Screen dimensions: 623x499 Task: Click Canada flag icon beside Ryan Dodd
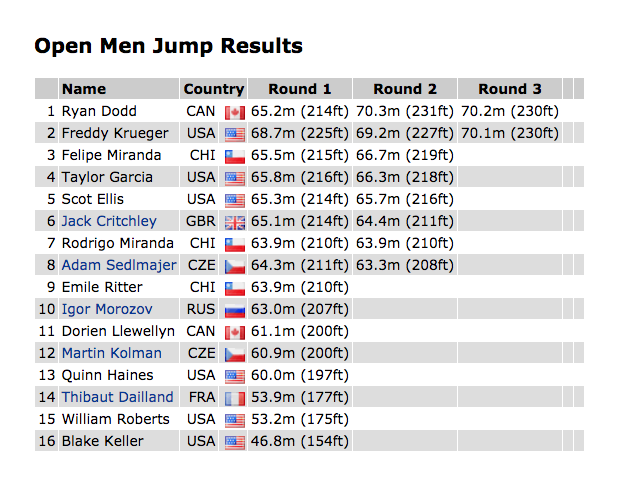tap(235, 112)
